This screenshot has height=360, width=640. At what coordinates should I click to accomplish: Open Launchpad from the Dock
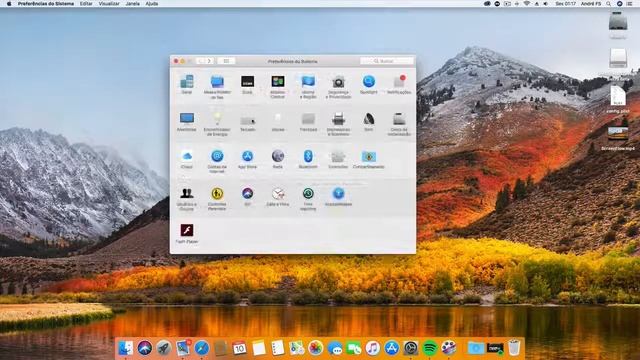click(x=164, y=348)
